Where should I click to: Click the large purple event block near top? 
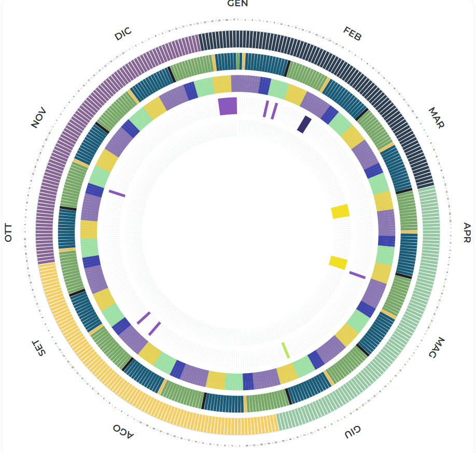(228, 106)
